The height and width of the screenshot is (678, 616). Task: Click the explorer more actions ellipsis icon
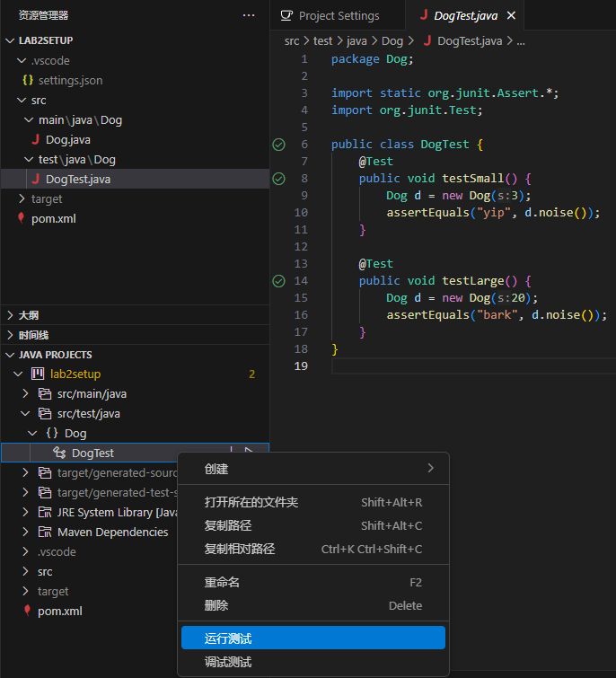tap(249, 15)
